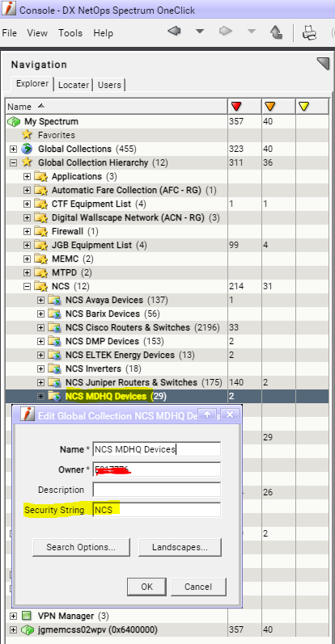Viewport: 335px width, 644px height.
Task: Click NCS Avaya Devices collection icon
Action: click(x=54, y=301)
